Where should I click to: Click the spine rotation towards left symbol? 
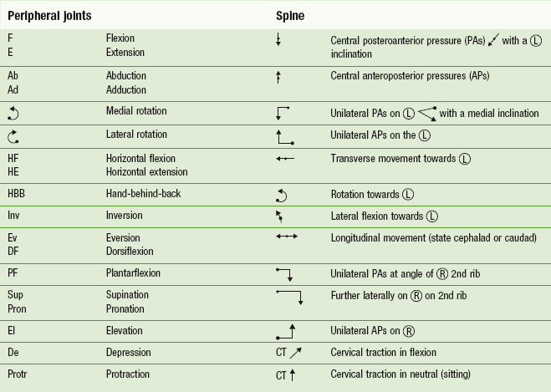pyautogui.click(x=282, y=196)
